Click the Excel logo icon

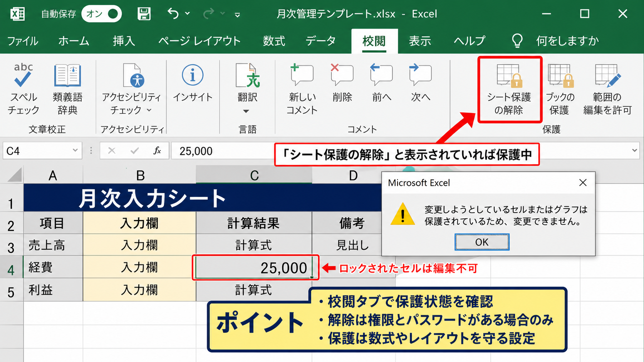(17, 14)
